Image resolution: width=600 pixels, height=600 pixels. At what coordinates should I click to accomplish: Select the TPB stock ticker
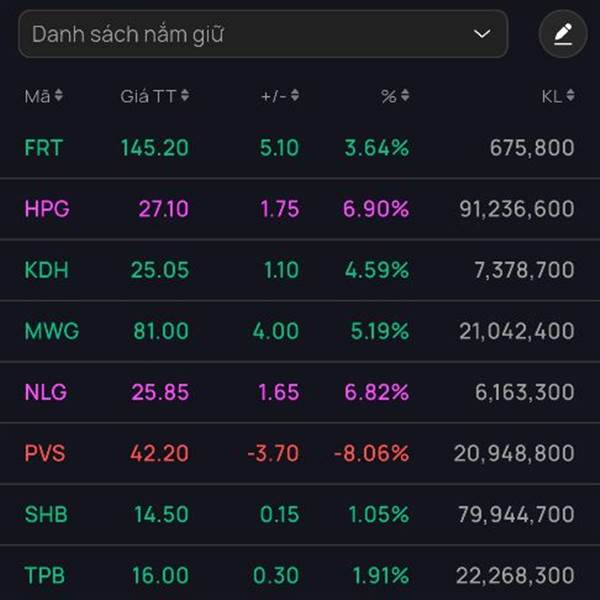click(44, 575)
